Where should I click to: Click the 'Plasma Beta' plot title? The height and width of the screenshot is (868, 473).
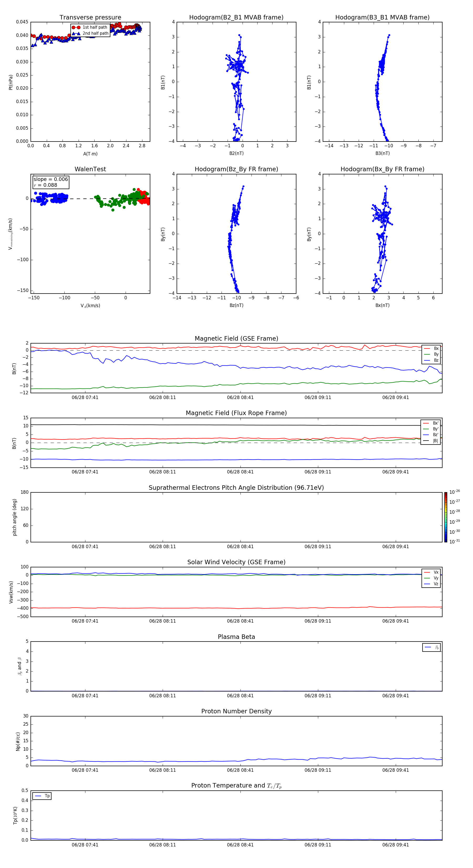(236, 637)
